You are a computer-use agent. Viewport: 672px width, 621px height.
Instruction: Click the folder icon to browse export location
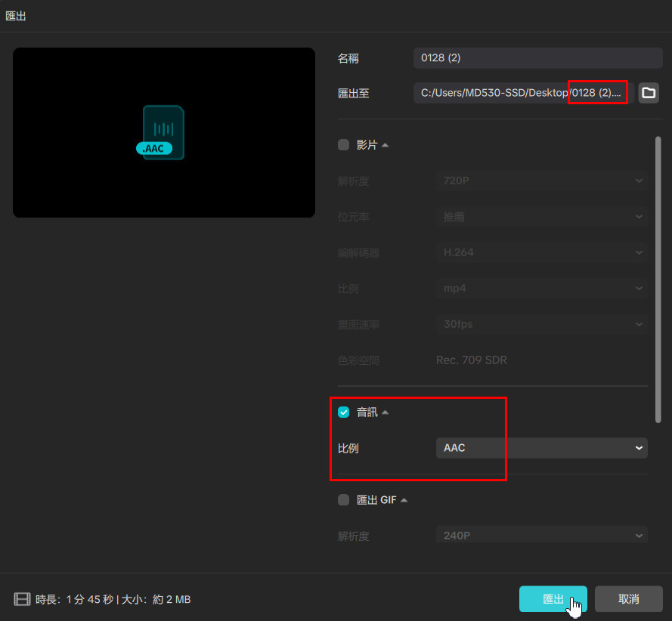click(648, 93)
